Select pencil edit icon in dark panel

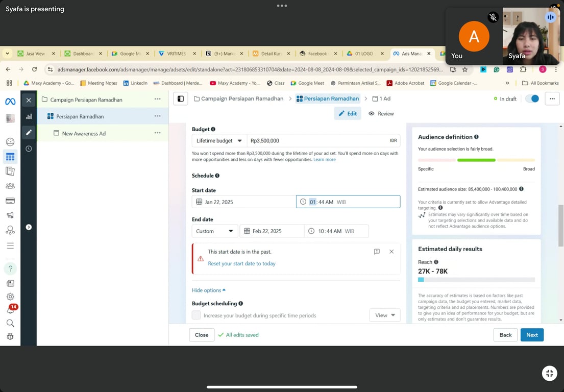tap(29, 132)
